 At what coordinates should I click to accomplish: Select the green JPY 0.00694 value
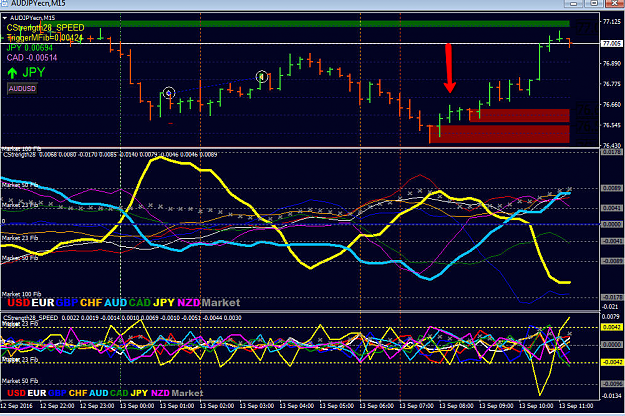(x=29, y=48)
